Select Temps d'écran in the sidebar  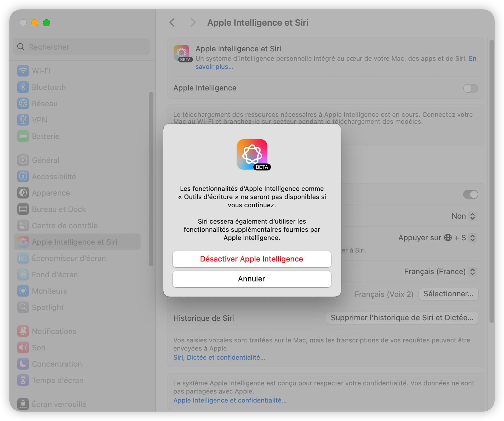[77, 380]
